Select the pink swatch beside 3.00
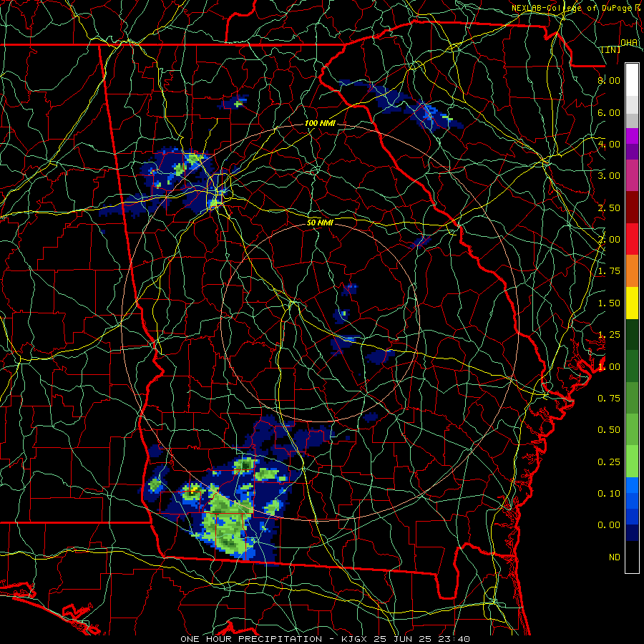The image size is (644, 644). 632,175
